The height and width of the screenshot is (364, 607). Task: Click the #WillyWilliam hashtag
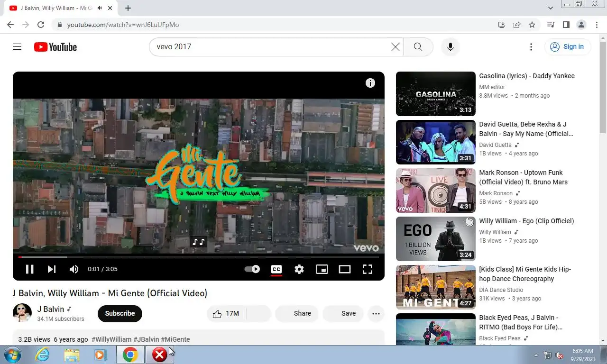coord(111,339)
